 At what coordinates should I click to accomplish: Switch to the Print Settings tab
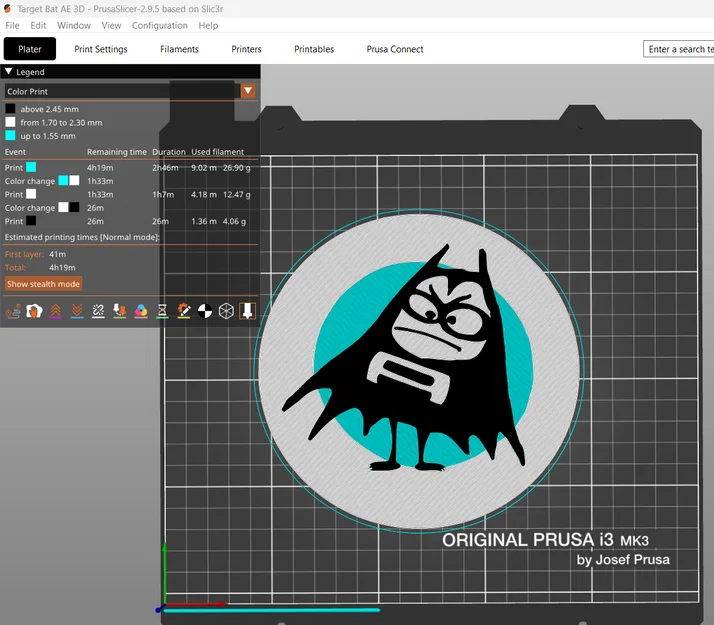(101, 49)
